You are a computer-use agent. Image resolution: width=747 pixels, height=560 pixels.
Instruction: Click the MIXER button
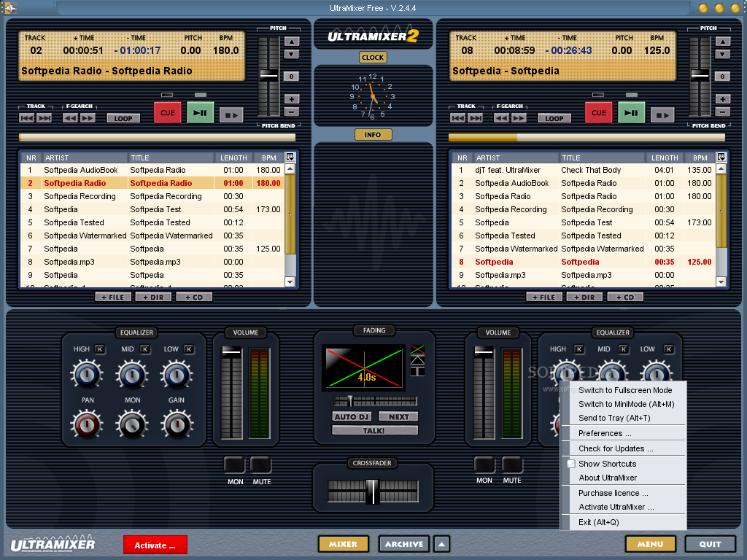point(343,544)
